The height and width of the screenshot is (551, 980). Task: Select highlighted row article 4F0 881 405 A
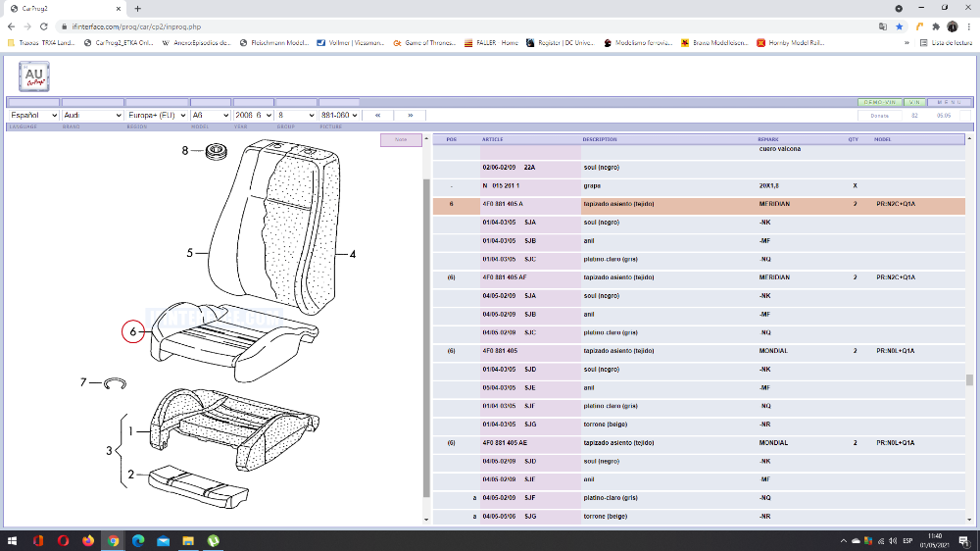(699, 205)
